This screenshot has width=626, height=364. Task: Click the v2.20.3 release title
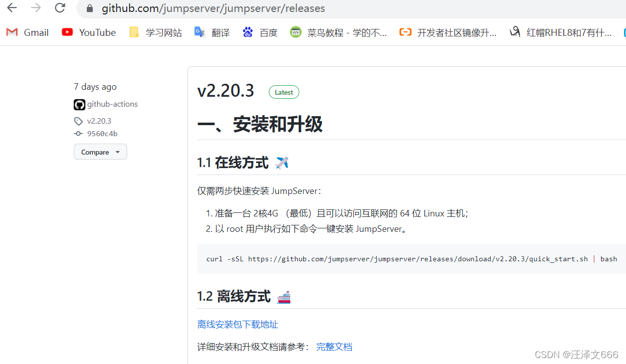click(226, 91)
